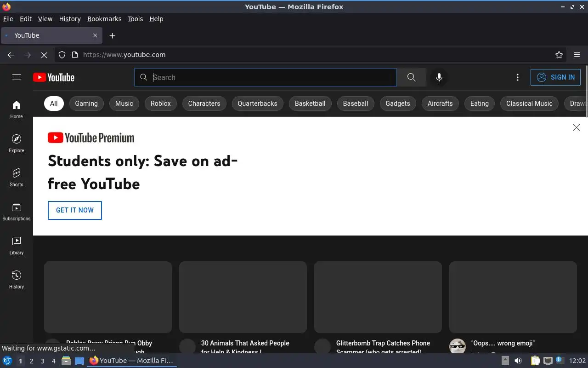This screenshot has height=368, width=588.
Task: Open the Edit menu
Action: [26, 19]
